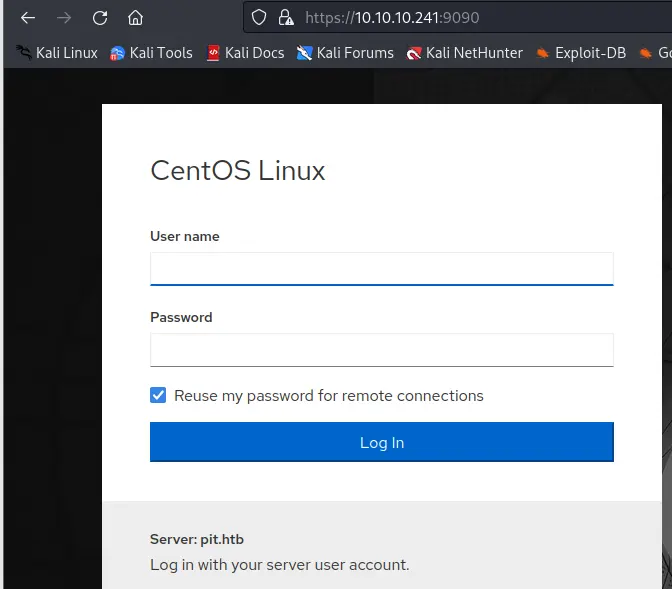This screenshot has width=672, height=589.
Task: Open the Kali Docs bookmark
Action: 245,53
